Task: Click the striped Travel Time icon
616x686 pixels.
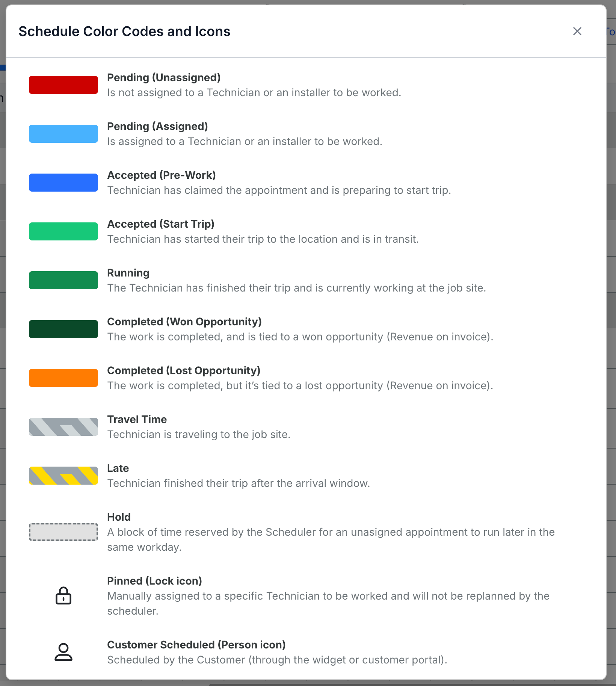Action: pyautogui.click(x=63, y=427)
